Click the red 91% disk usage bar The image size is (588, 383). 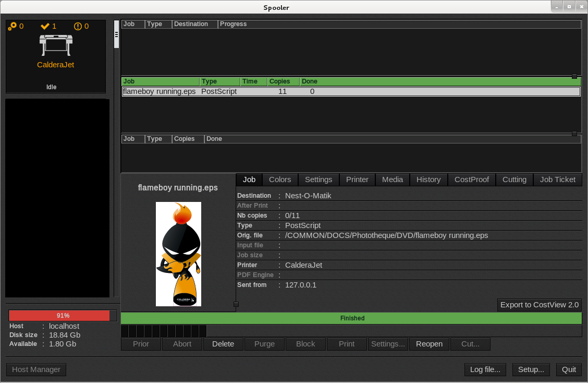(x=59, y=316)
